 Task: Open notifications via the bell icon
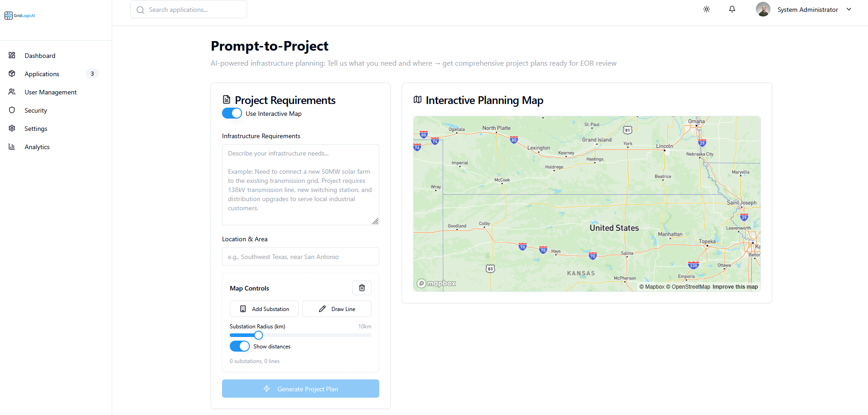point(732,9)
